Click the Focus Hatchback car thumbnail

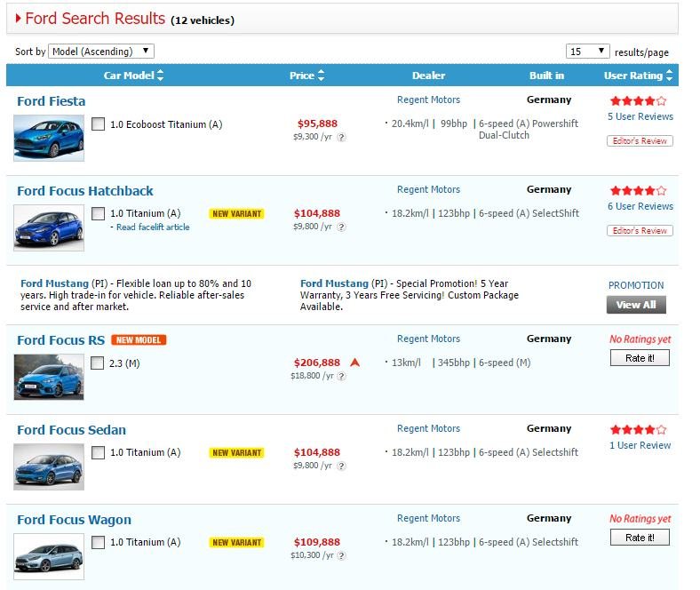(x=49, y=227)
